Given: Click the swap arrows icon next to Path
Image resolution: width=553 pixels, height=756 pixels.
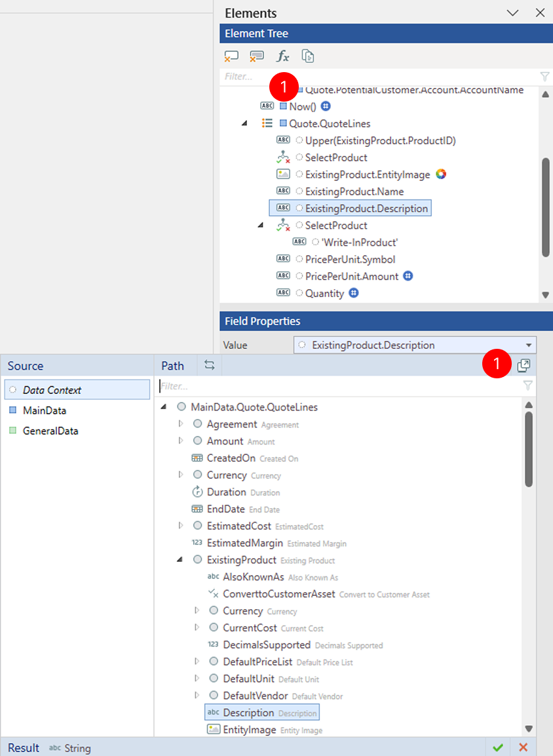Looking at the screenshot, I should pos(210,365).
